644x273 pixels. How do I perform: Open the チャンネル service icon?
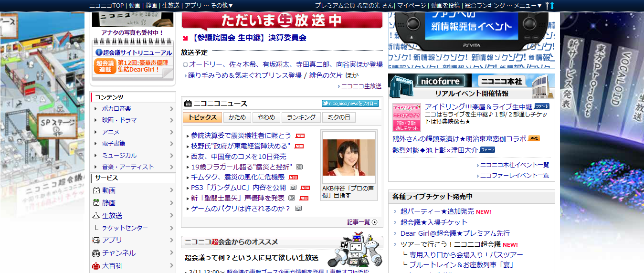pos(96,253)
